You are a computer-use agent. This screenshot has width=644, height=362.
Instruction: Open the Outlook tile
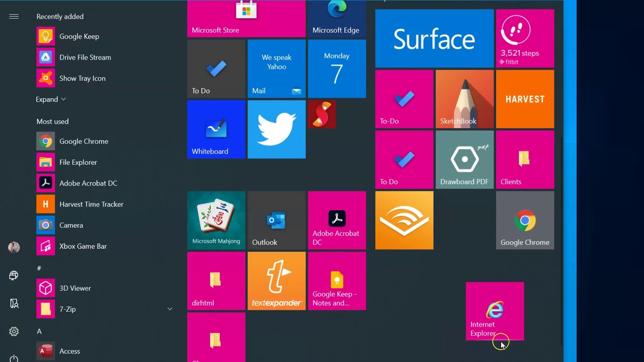click(277, 220)
